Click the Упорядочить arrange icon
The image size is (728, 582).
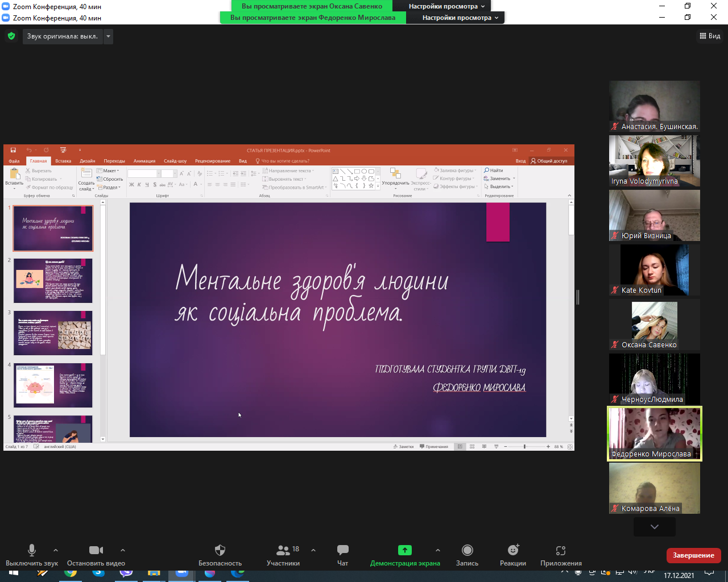395,173
